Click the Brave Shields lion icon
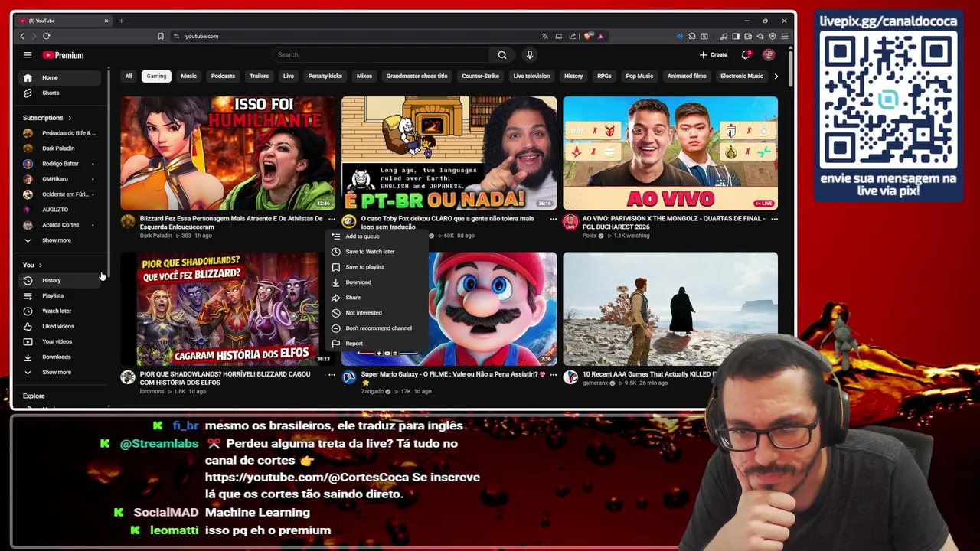Screen dimensions: 980x551 (588, 36)
